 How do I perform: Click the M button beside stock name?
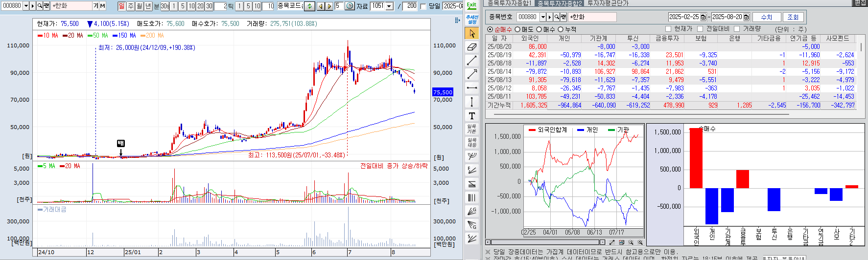tap(103, 6)
